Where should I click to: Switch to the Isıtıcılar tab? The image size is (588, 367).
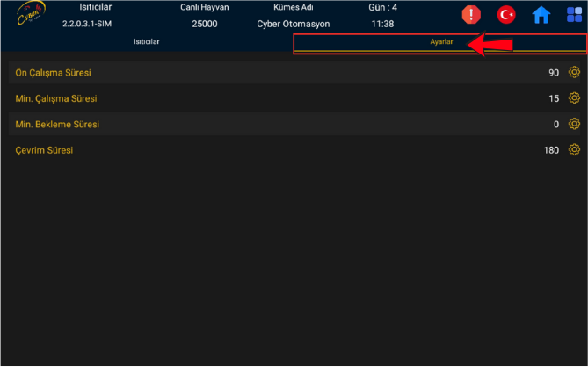click(x=146, y=42)
